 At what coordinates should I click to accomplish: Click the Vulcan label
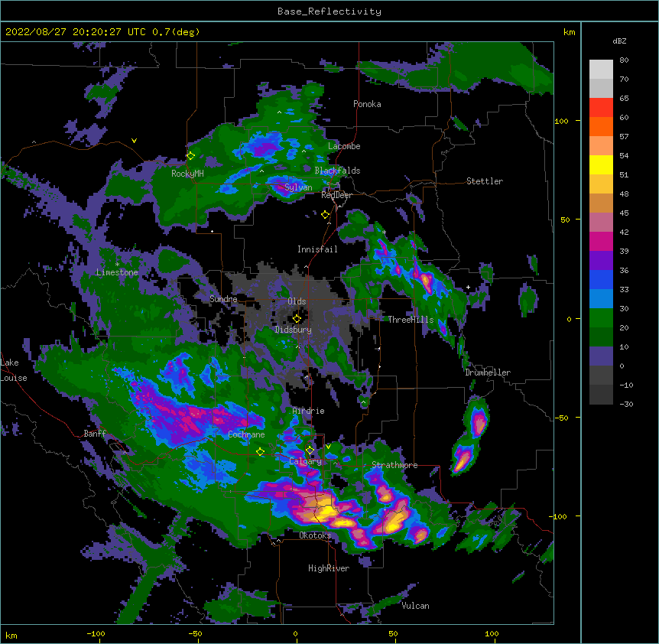click(415, 606)
